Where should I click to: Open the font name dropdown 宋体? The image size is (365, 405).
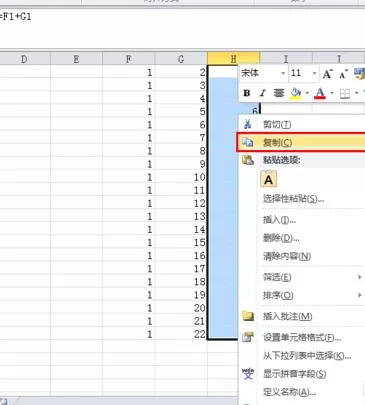[283, 73]
